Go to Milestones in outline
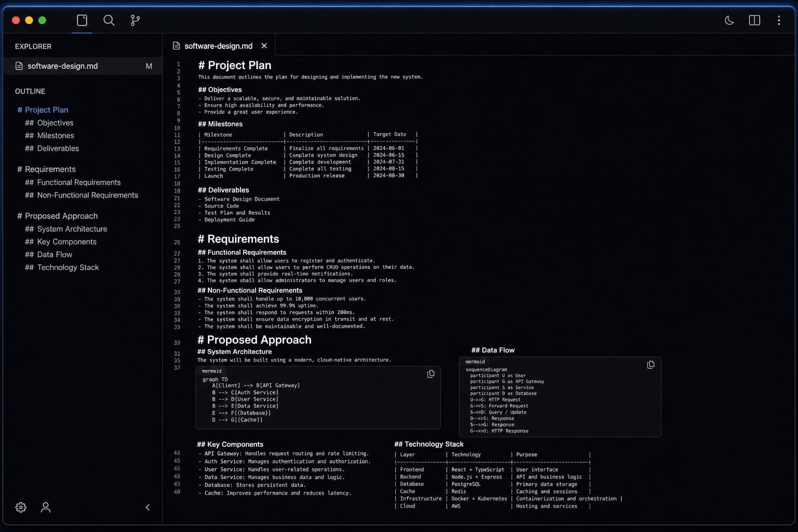The image size is (798, 532). click(49, 136)
